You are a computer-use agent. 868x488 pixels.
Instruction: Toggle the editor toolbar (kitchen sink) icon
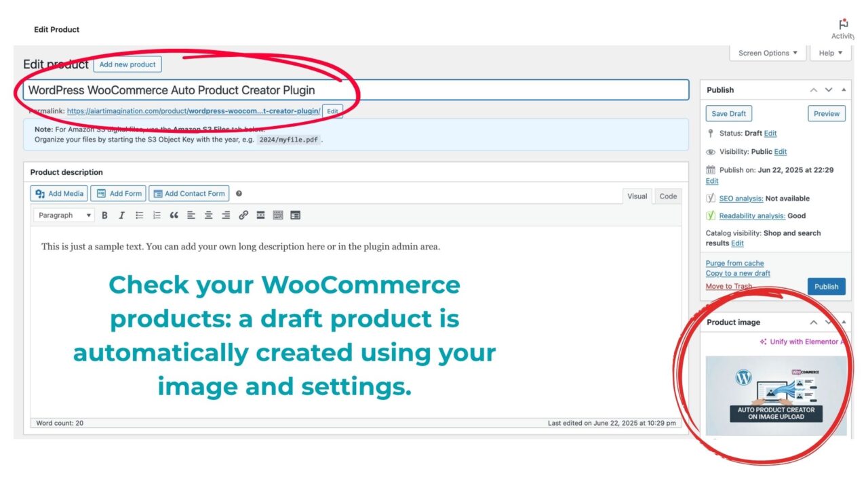point(278,216)
